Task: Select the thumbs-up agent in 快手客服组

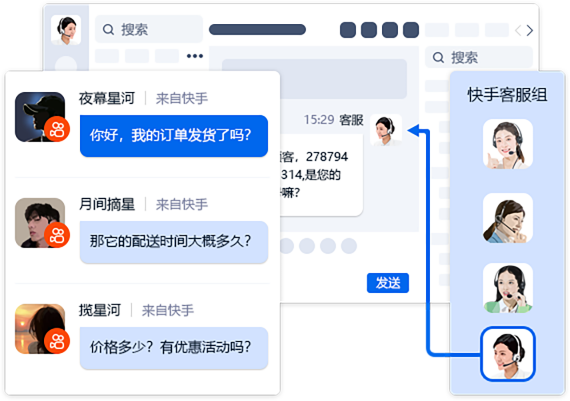Action: pos(508,144)
